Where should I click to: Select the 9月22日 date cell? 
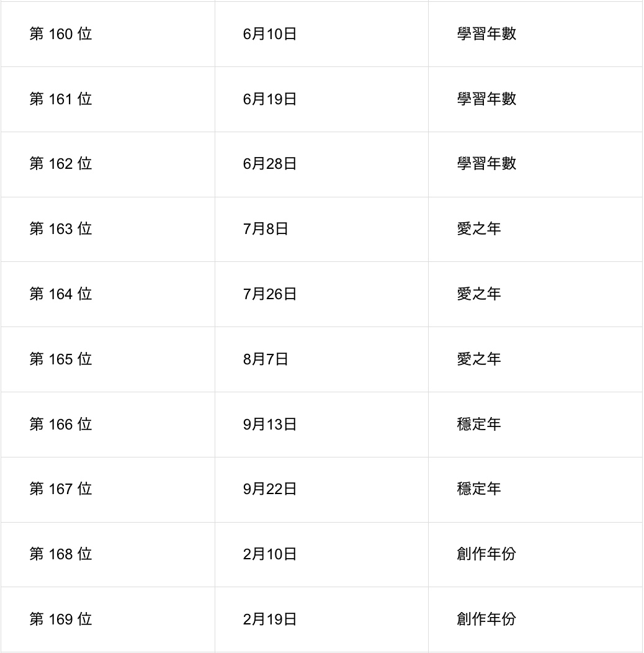pos(270,489)
